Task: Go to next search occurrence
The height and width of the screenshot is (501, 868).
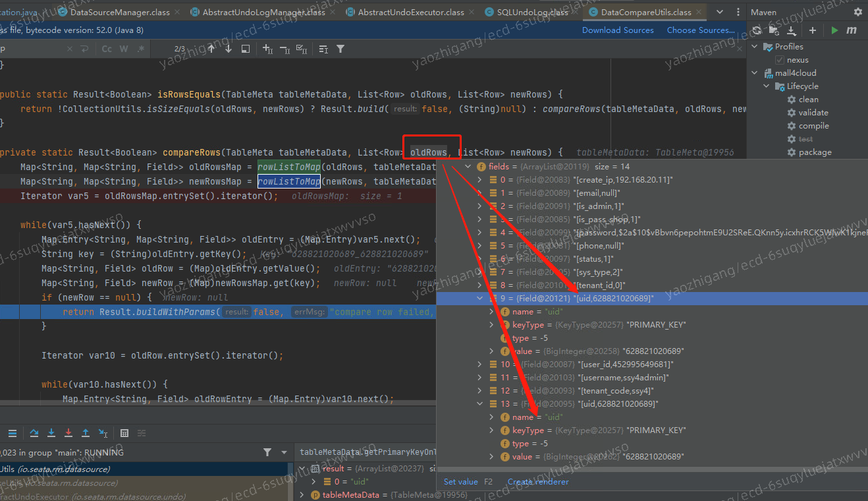Action: point(229,49)
